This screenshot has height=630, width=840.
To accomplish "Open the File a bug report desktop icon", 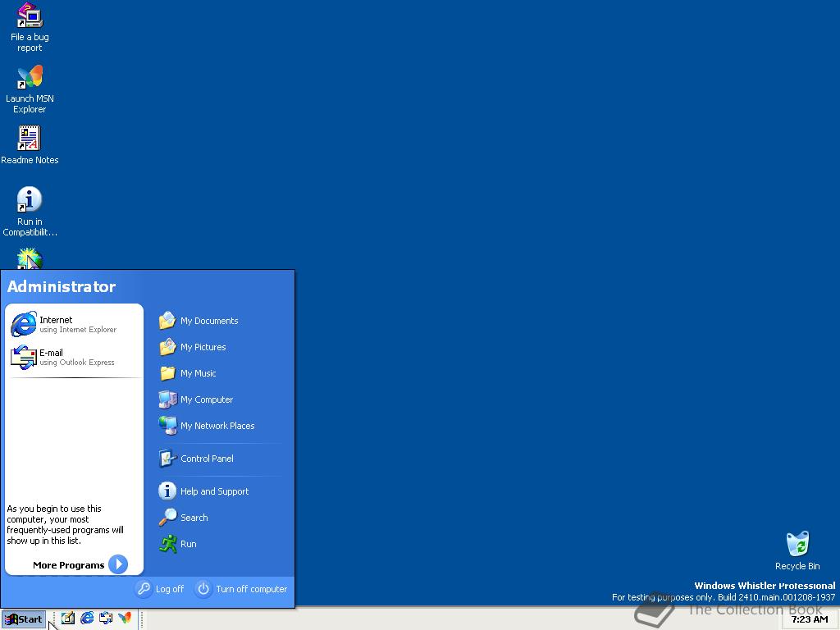I will click(30, 28).
